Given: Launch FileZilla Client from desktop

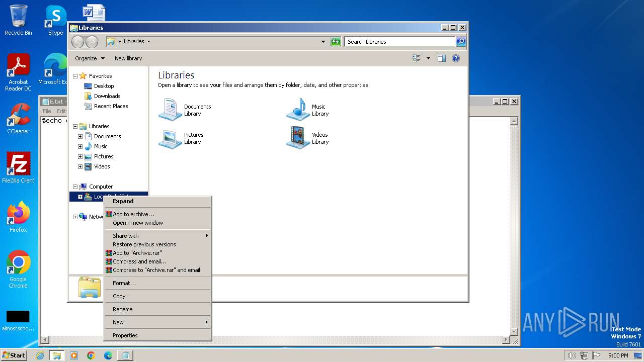Looking at the screenshot, I should pos(18,167).
